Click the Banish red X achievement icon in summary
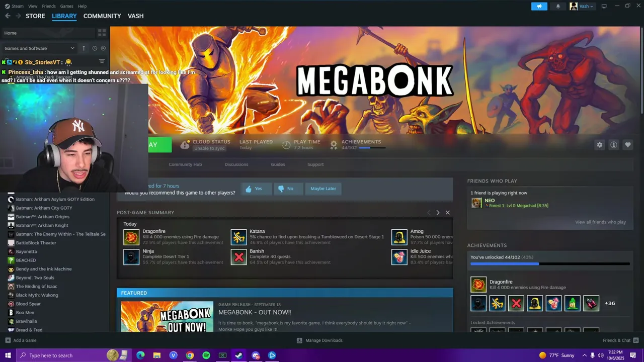This screenshot has height=362, width=644. click(239, 257)
